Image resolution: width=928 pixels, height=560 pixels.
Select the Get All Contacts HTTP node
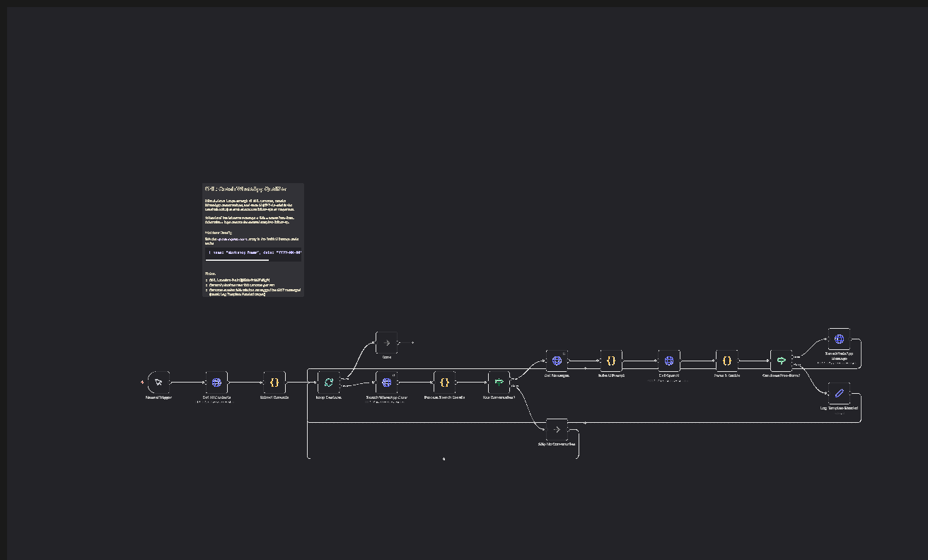click(216, 383)
